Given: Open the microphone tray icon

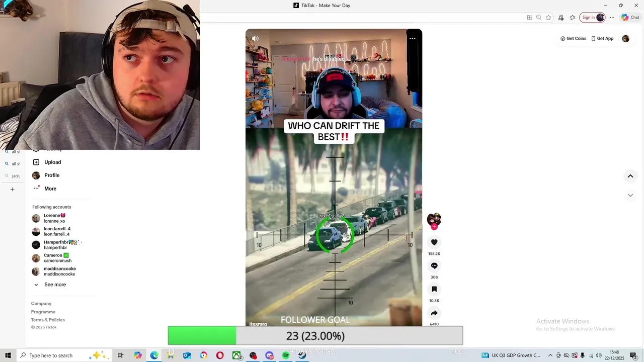Looking at the screenshot, I should click(x=582, y=355).
